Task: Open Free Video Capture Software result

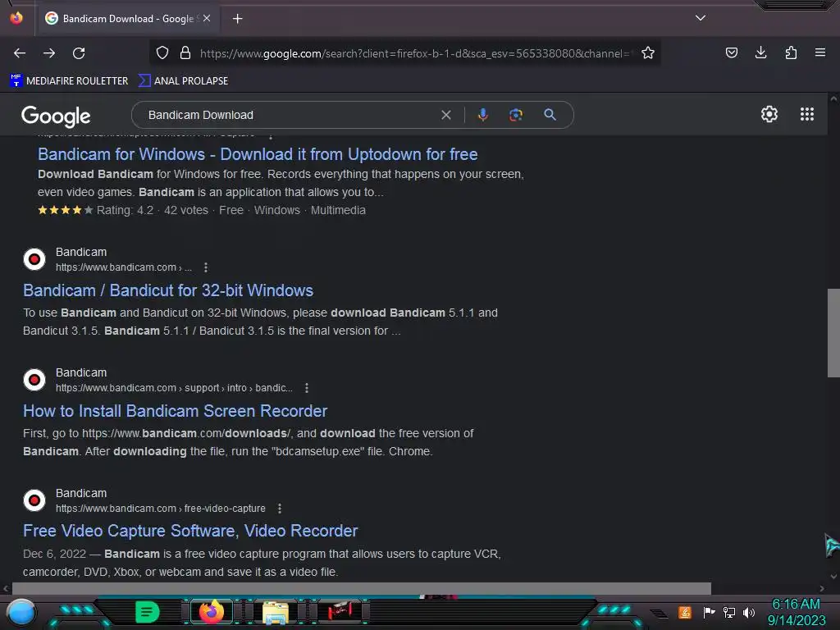Action: tap(190, 531)
